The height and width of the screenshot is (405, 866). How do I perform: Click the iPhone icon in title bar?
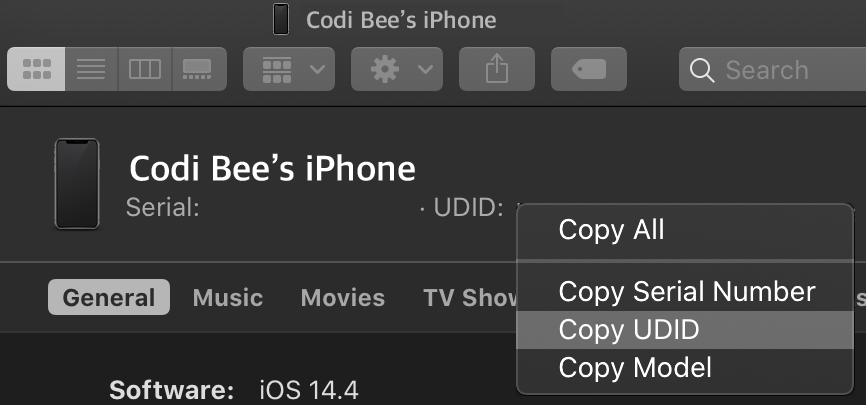coord(282,19)
